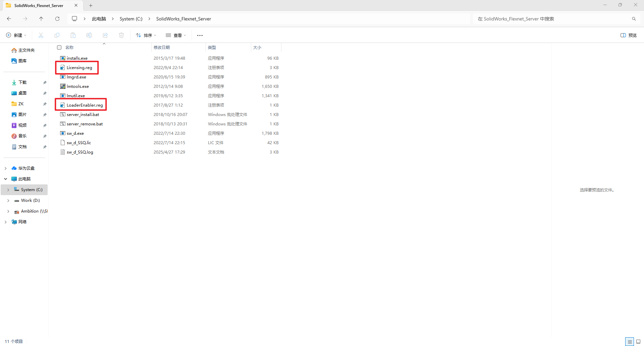The image size is (644, 346).
Task: Click the paste clipboard icon
Action: (73, 35)
